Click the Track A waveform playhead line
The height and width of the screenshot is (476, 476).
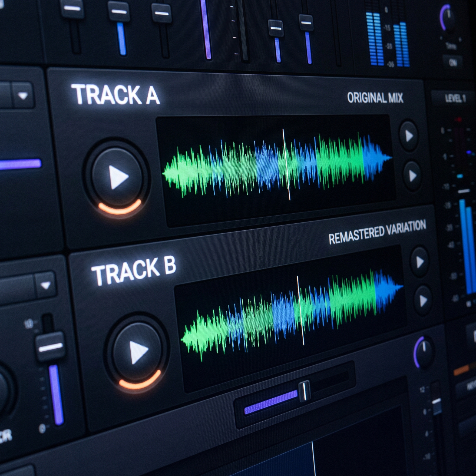coord(286,164)
